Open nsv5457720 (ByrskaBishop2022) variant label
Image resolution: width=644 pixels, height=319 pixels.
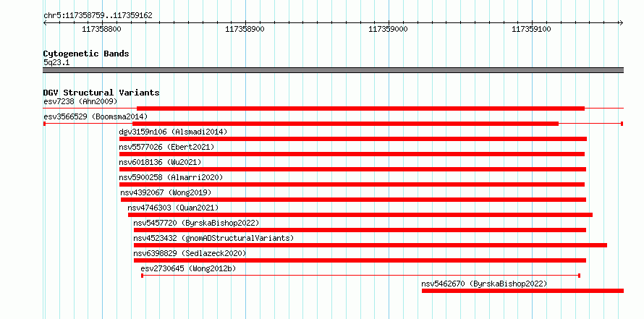click(x=196, y=223)
